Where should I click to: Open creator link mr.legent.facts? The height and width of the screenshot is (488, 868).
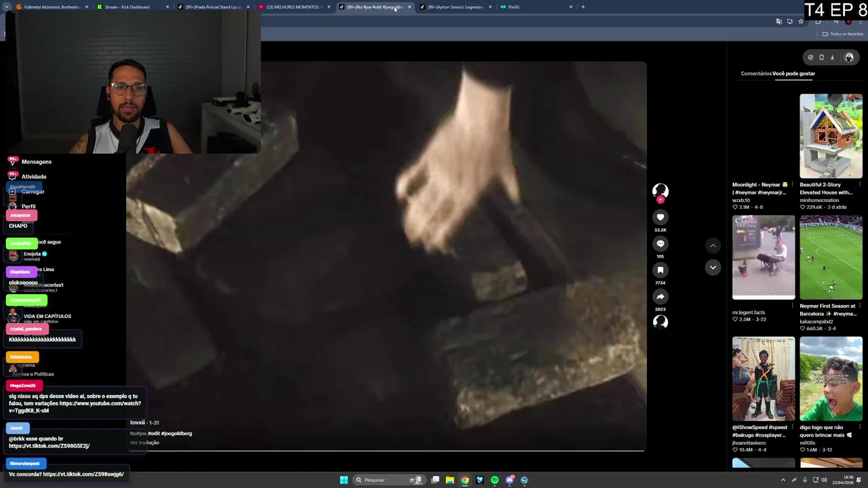[749, 313]
